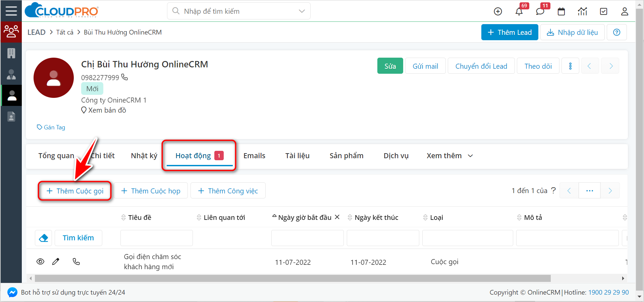Viewport: 644px width, 302px height.
Task: Click the phone icon in activity row
Action: (x=76, y=261)
